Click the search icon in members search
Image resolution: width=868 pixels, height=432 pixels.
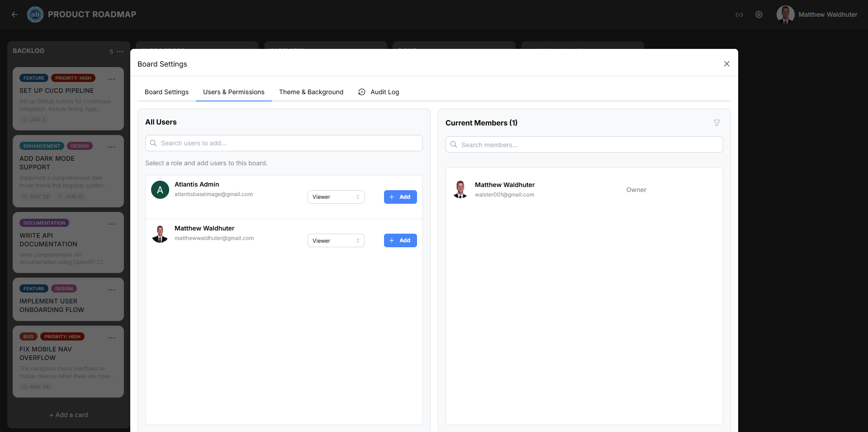tap(454, 144)
